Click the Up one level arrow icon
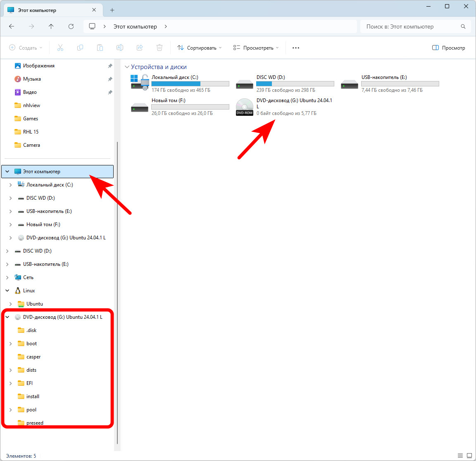Viewport: 476px width, 461px height. 51,26
